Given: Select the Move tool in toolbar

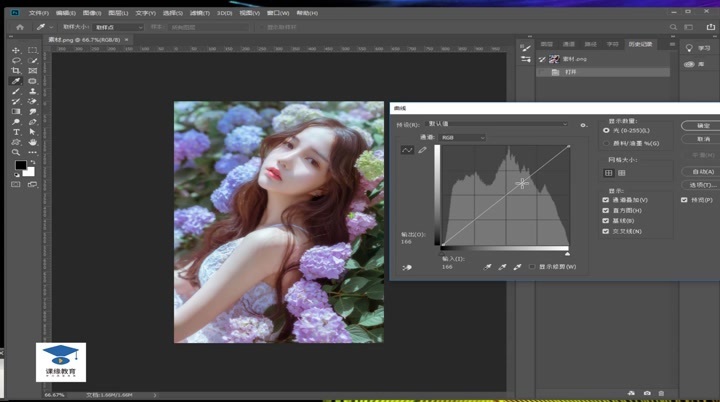Looking at the screenshot, I should coord(16,50).
